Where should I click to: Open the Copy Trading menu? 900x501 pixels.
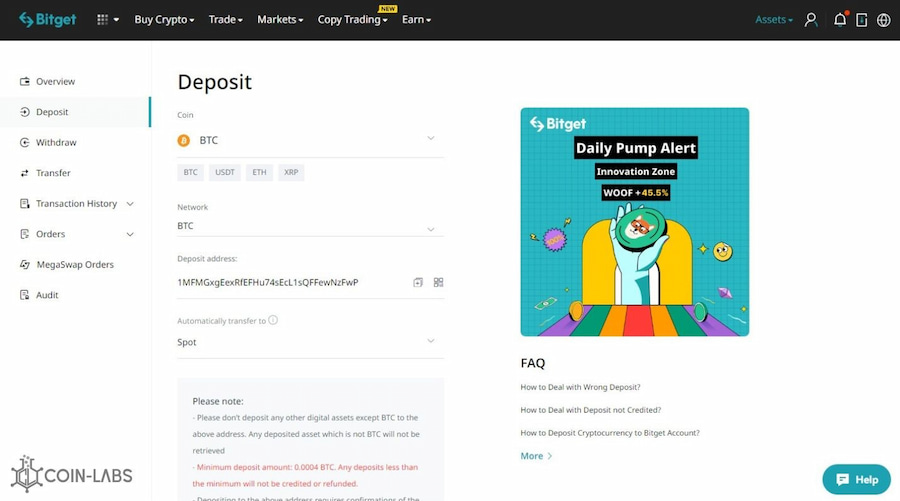pyautogui.click(x=352, y=20)
